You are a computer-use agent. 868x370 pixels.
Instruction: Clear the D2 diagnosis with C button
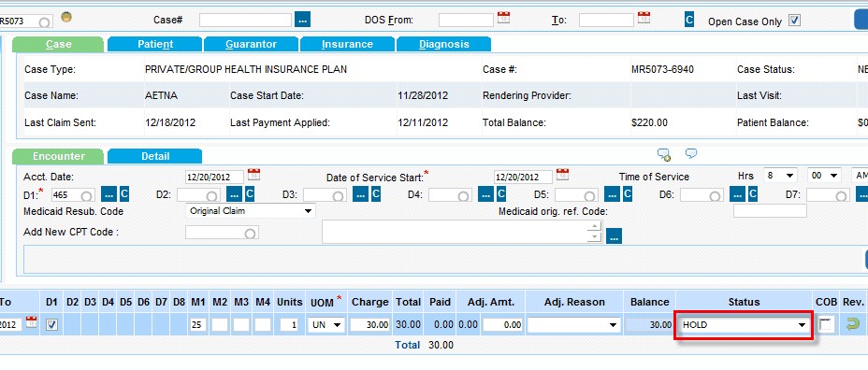pyautogui.click(x=250, y=194)
